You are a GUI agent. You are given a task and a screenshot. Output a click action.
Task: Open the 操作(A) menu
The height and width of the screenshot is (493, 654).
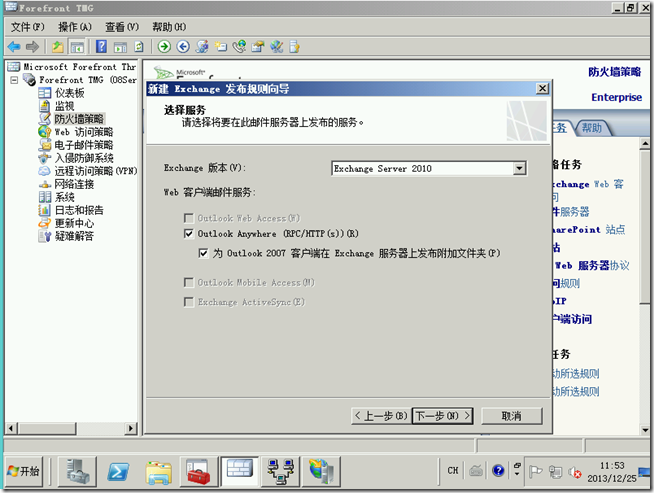pos(75,27)
